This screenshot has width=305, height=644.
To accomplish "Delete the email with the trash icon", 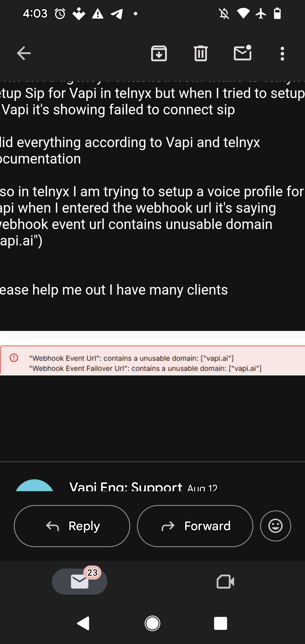I will pos(201,54).
